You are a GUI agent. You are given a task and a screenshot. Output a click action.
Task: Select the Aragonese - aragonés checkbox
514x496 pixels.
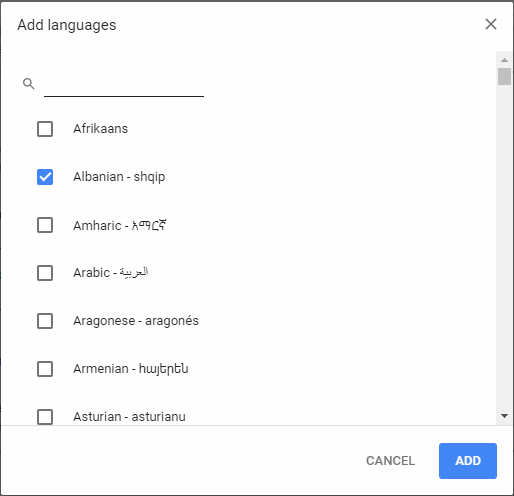45,321
